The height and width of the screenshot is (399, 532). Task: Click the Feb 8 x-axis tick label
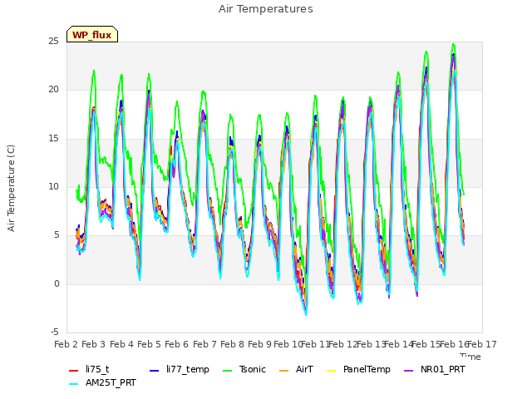[x=232, y=344]
